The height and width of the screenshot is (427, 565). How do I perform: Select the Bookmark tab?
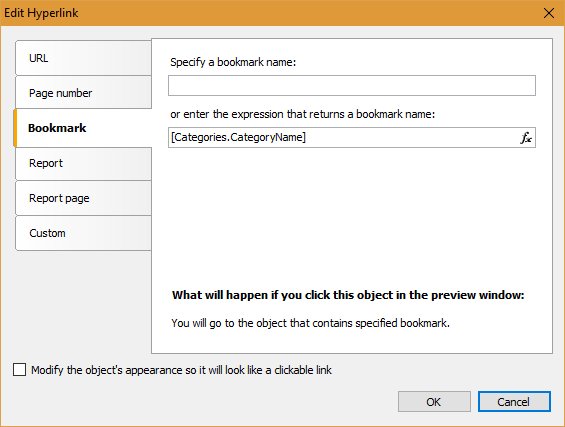point(83,128)
